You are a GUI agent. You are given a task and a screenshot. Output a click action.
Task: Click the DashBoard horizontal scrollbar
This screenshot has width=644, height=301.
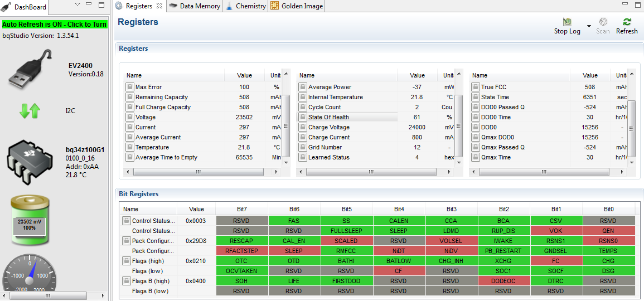coord(47,295)
